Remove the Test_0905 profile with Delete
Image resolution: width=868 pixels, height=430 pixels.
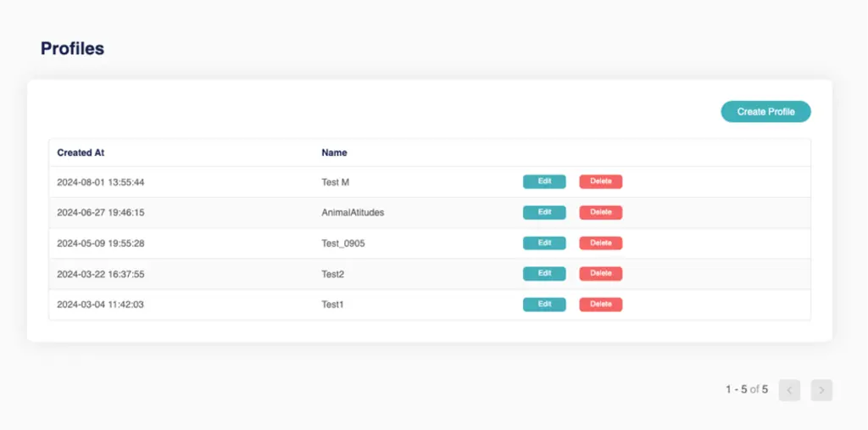coord(600,243)
